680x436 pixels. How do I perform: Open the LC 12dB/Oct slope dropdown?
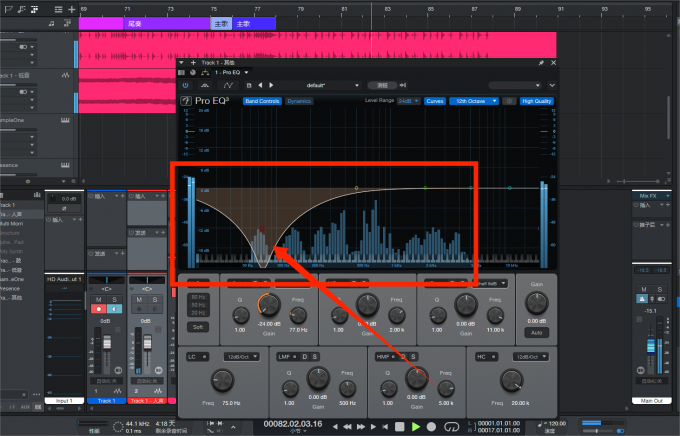pyautogui.click(x=242, y=357)
